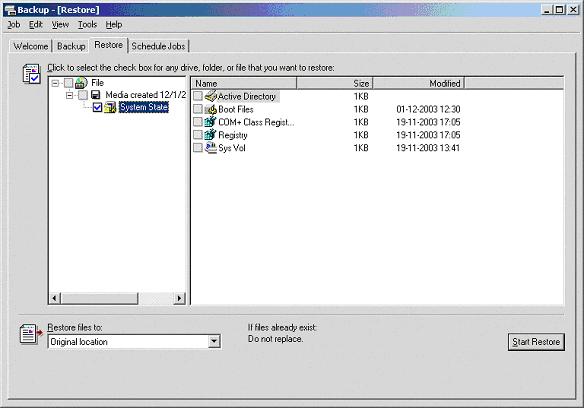Click the Start Restore button
This screenshot has width=584, height=408.
point(536,342)
